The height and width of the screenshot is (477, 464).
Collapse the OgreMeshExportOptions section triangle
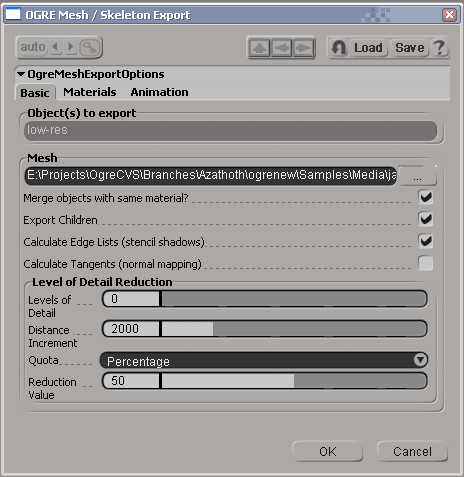pyautogui.click(x=21, y=74)
